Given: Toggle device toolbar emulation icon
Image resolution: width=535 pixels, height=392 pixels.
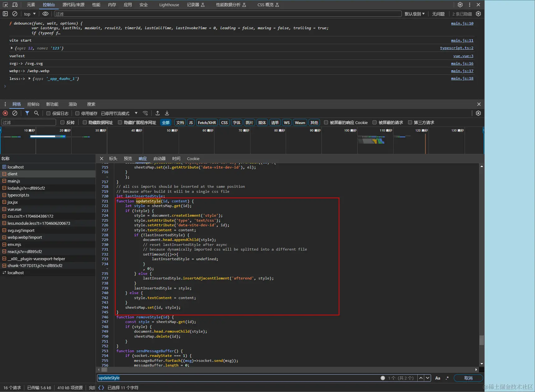Looking at the screenshot, I should [x=15, y=5].
